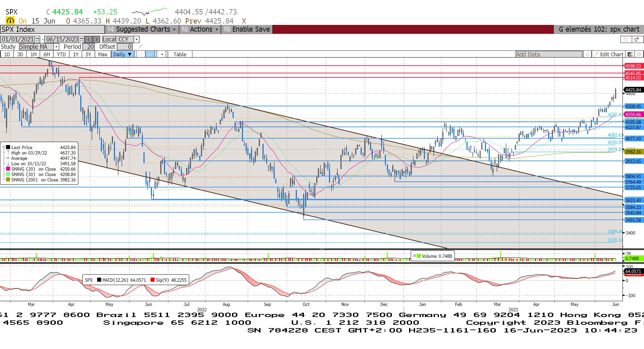Click the 4598.53 red price level label
The height and width of the screenshot is (349, 644).
(633, 66)
